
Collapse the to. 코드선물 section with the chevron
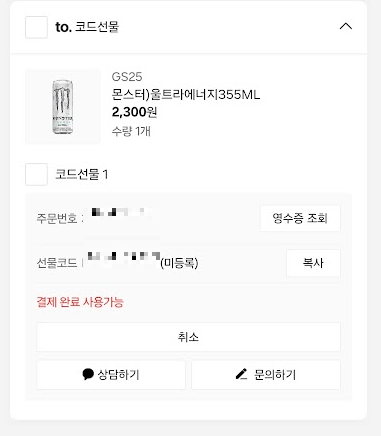[x=346, y=26]
